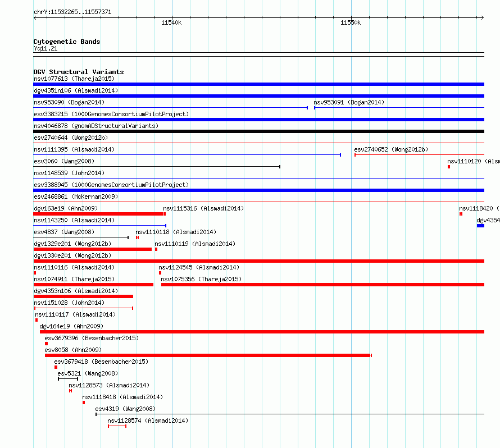Viewport: 500px width, 448px height.
Task: Click the nsv1075356 (Thareja2015) label
Action: click(x=201, y=279)
